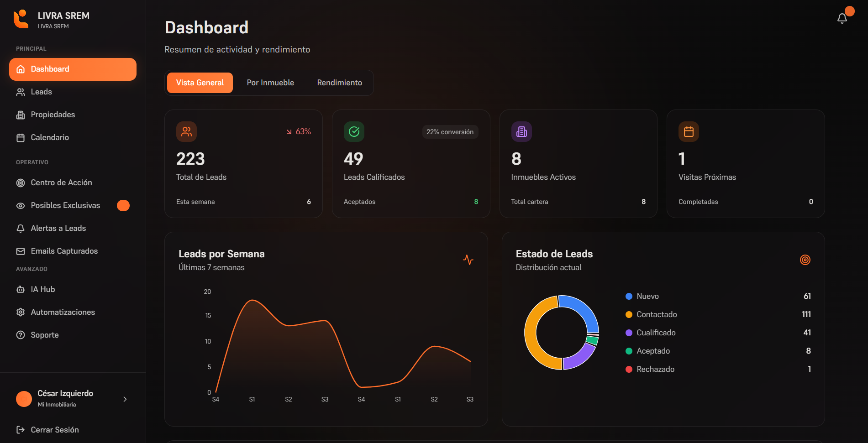
Task: Click the notification bell icon
Action: [x=842, y=18]
